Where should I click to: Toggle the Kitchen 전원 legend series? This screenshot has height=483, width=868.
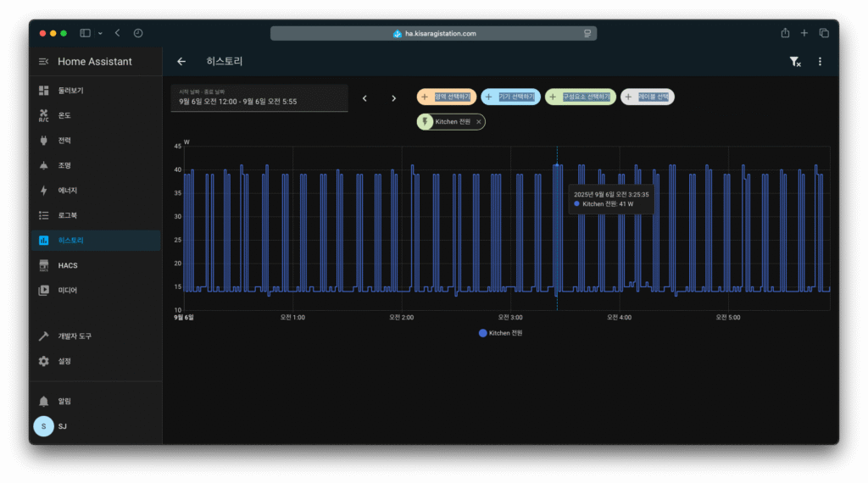(501, 333)
